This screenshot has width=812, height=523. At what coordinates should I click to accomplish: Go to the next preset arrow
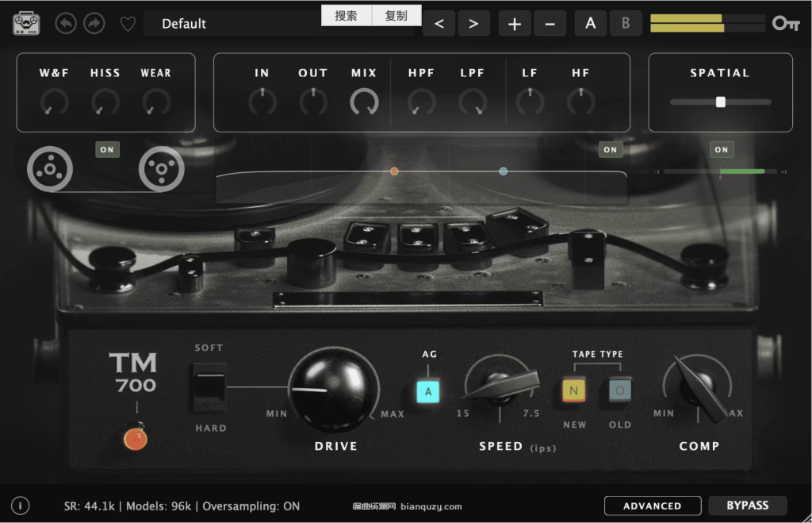point(473,24)
